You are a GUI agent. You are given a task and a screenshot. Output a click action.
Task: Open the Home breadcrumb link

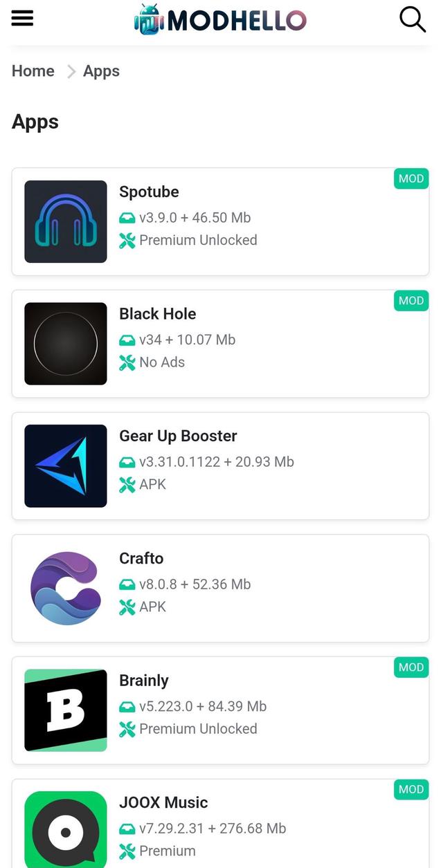(x=33, y=71)
